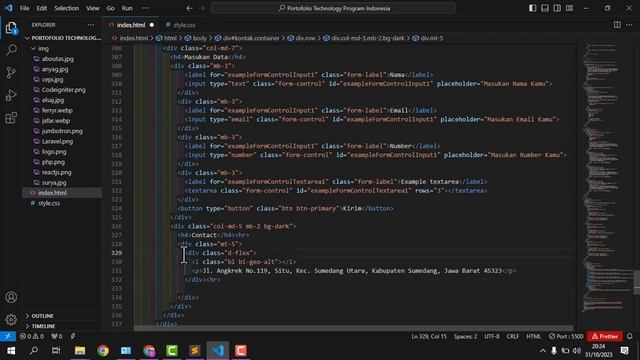Open File Explorer from taskbar

tap(80, 351)
